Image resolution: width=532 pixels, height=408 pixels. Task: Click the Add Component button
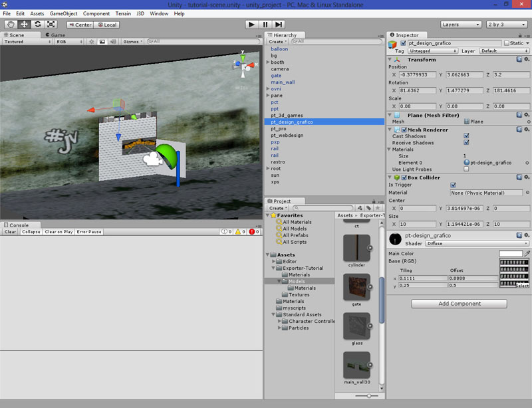[x=459, y=304]
